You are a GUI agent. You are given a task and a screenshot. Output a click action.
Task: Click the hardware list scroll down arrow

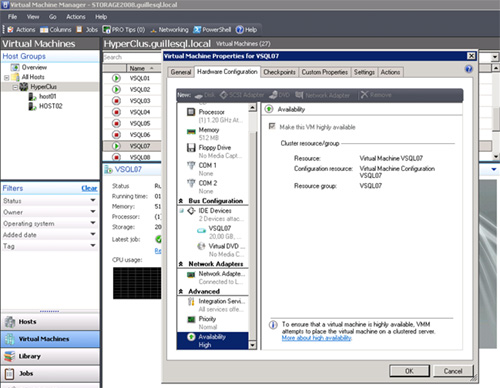point(253,345)
